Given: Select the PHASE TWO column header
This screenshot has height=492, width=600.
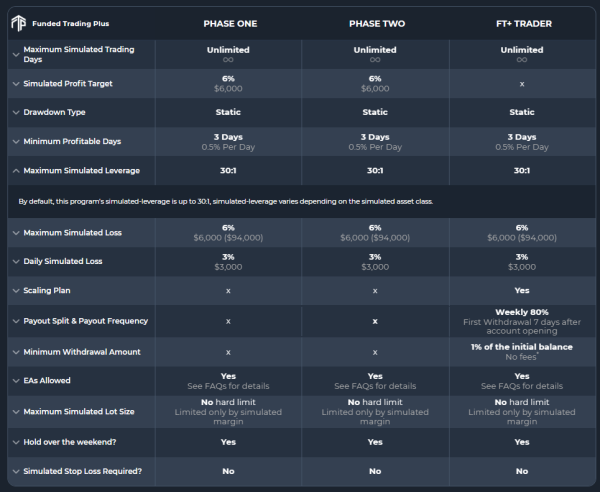Looking at the screenshot, I should click(377, 24).
